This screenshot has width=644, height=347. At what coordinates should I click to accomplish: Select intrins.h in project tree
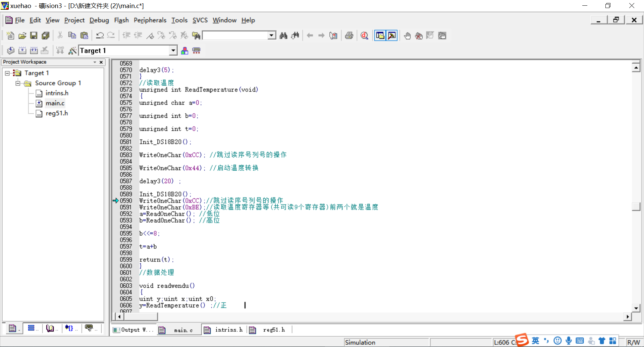(57, 93)
